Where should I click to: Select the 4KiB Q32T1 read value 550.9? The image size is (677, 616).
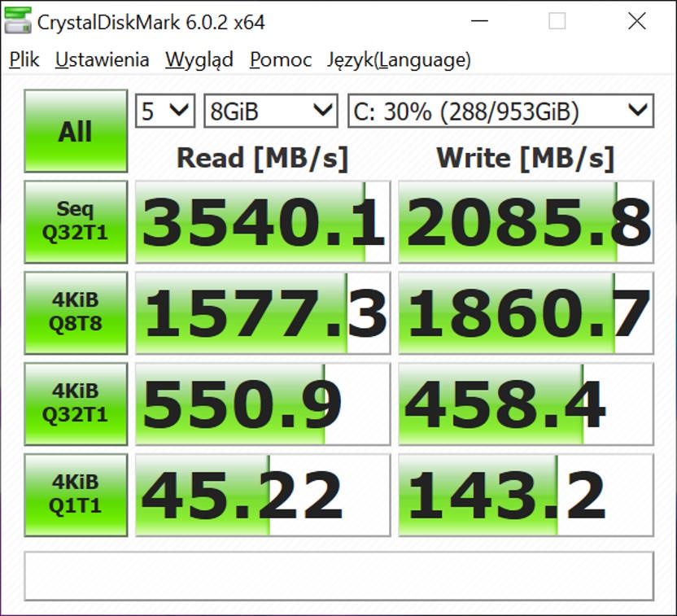tap(263, 404)
